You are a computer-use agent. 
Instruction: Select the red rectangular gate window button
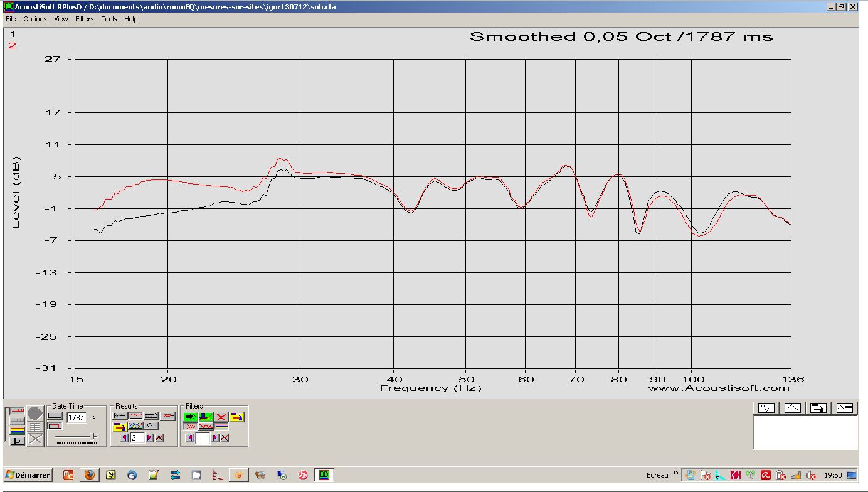(55, 425)
